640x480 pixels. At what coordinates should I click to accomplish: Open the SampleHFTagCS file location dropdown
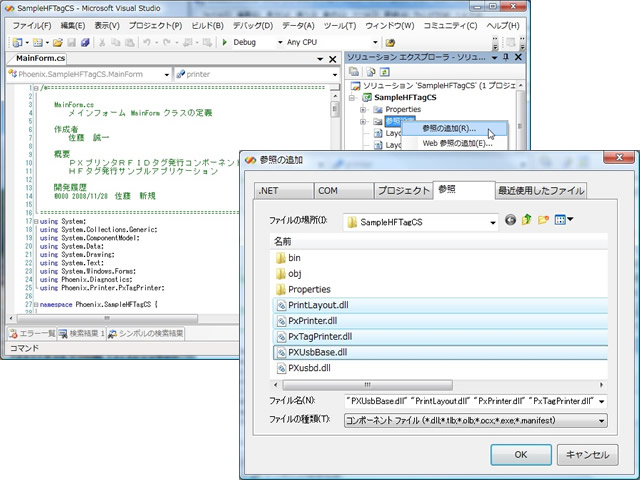493,222
